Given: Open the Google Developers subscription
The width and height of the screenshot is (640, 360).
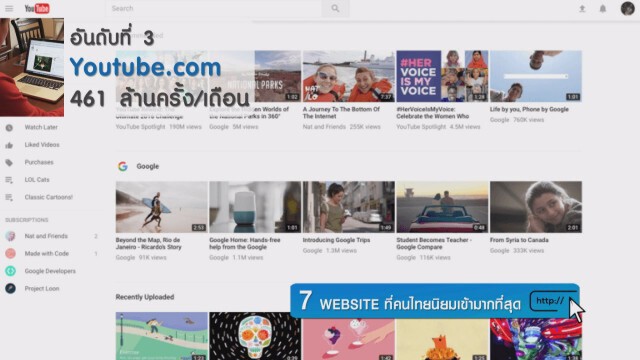Looking at the screenshot, I should 50,271.
